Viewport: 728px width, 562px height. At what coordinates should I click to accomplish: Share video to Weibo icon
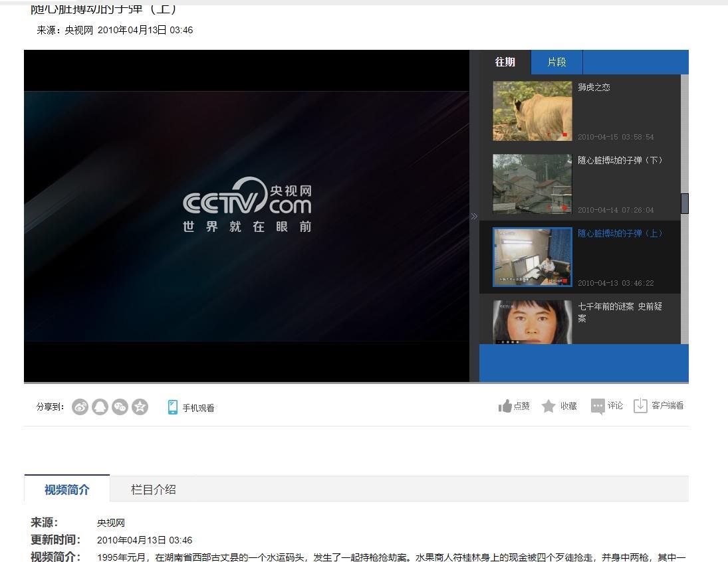point(80,407)
